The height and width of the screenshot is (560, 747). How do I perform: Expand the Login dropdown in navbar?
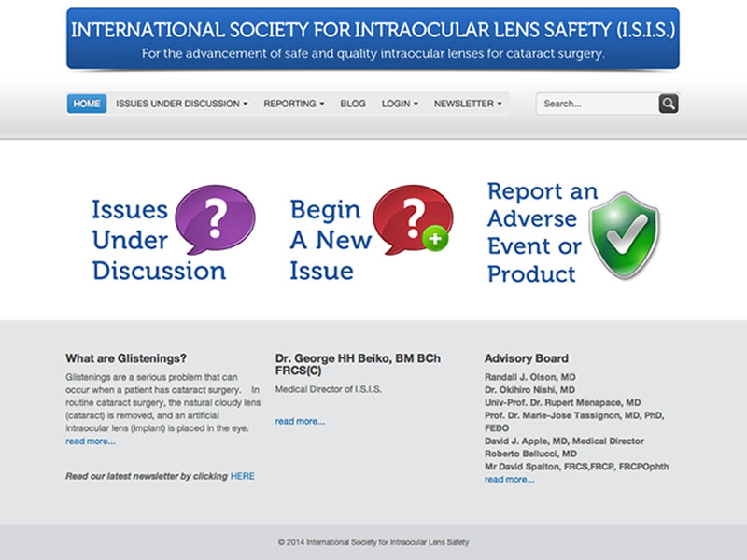pyautogui.click(x=400, y=104)
